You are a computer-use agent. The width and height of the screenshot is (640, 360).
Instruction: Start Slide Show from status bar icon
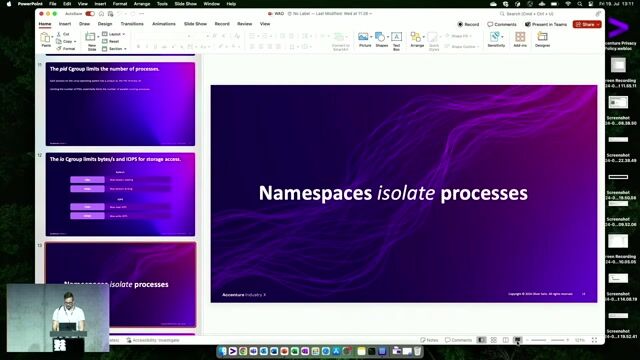pyautogui.click(x=518, y=340)
